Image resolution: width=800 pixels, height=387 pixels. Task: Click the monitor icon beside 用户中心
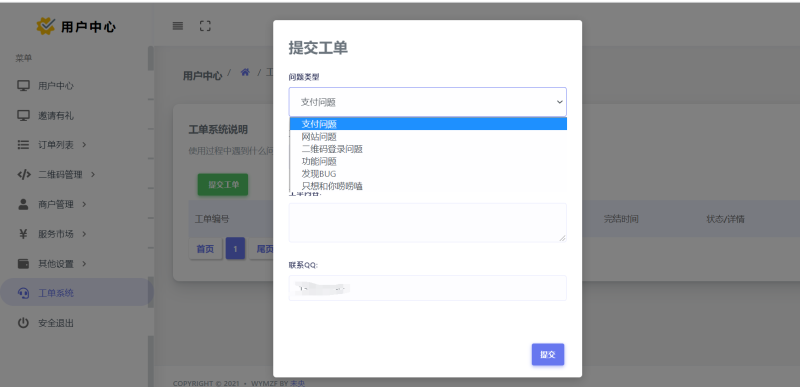(23, 86)
